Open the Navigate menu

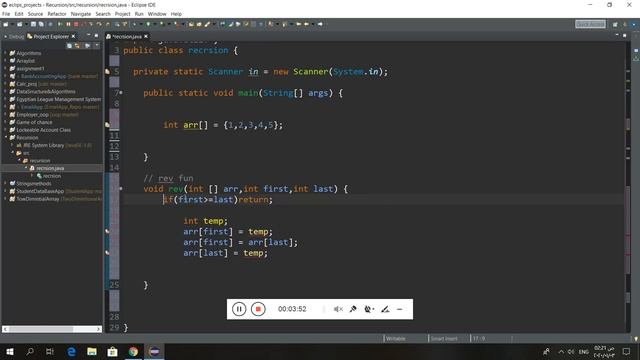pos(81,14)
